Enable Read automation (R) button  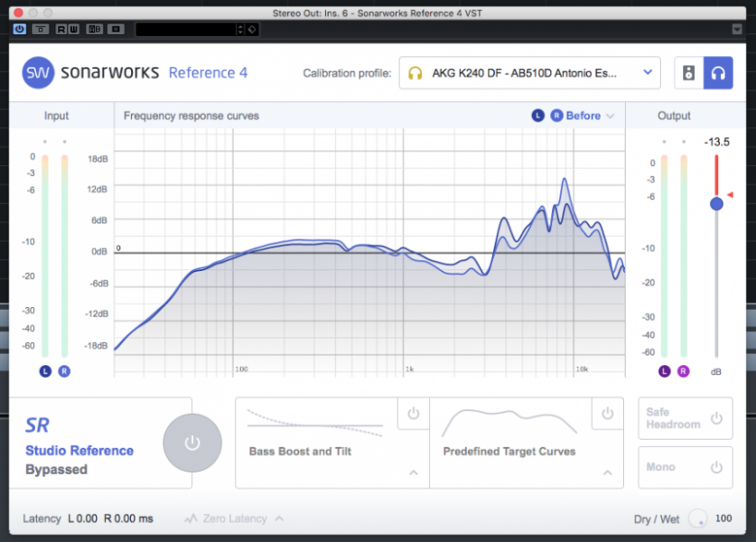pyautogui.click(x=61, y=29)
